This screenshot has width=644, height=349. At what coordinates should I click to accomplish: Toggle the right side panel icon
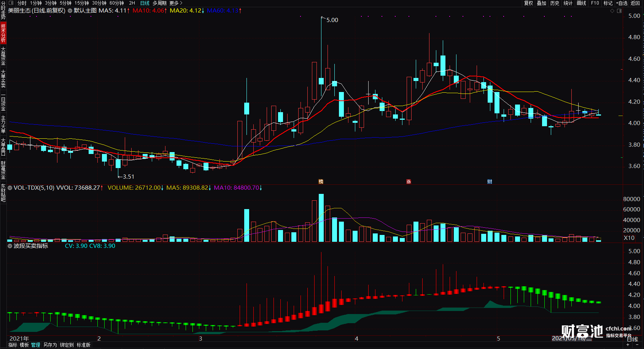tap(619, 11)
